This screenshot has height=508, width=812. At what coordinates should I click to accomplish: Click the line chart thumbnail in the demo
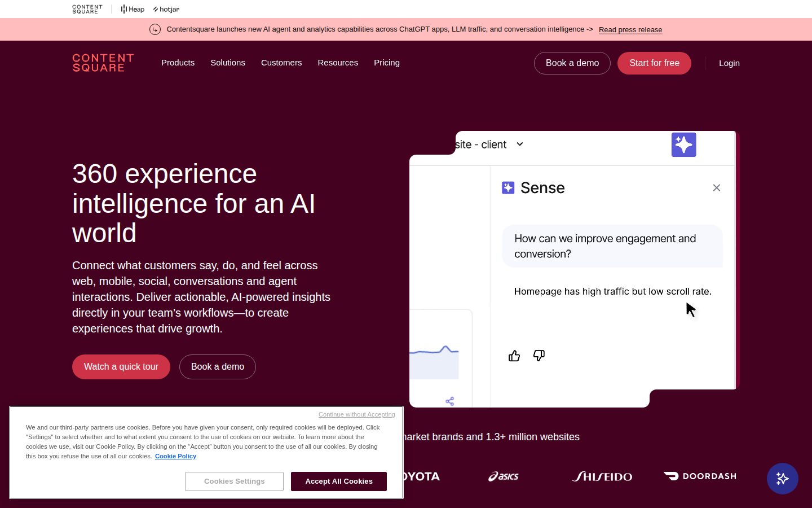[434, 361]
